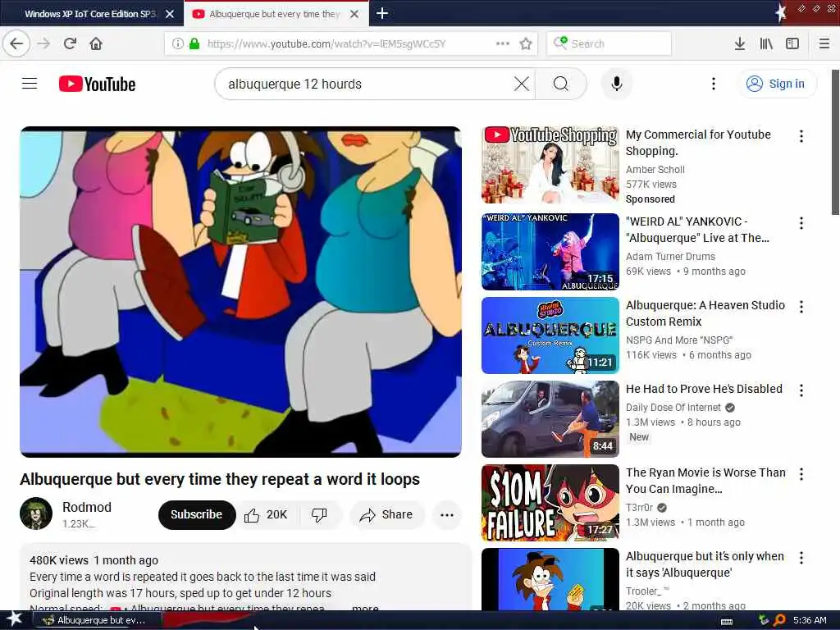The width and height of the screenshot is (840, 630).
Task: Click the green tray icon beside the magnifier
Action: pos(764,620)
